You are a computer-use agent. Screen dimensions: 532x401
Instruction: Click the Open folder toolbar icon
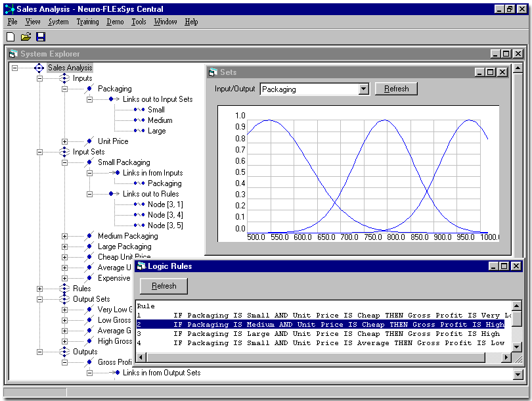click(x=25, y=37)
